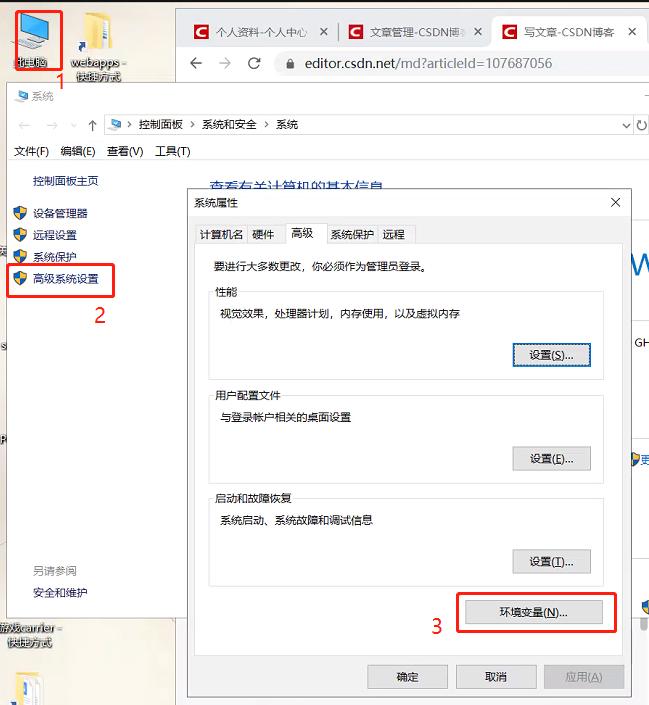This screenshot has height=705, width=649.
Task: Click the 应用(A) button
Action: click(x=584, y=677)
